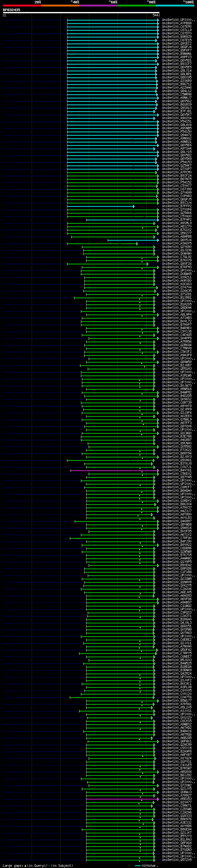Click the purple alignment bar of UniRef100_B4V761

pyautogui.click(x=115, y=470)
